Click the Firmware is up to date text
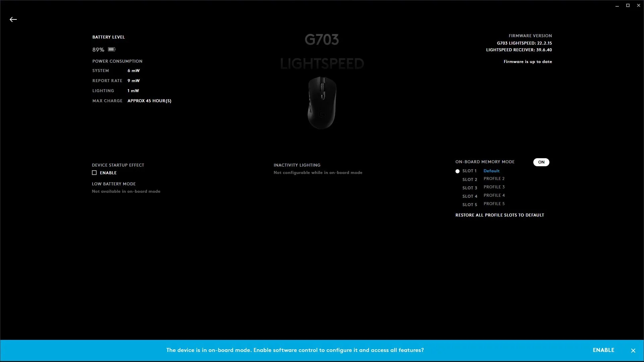The height and width of the screenshot is (362, 644). (528, 62)
